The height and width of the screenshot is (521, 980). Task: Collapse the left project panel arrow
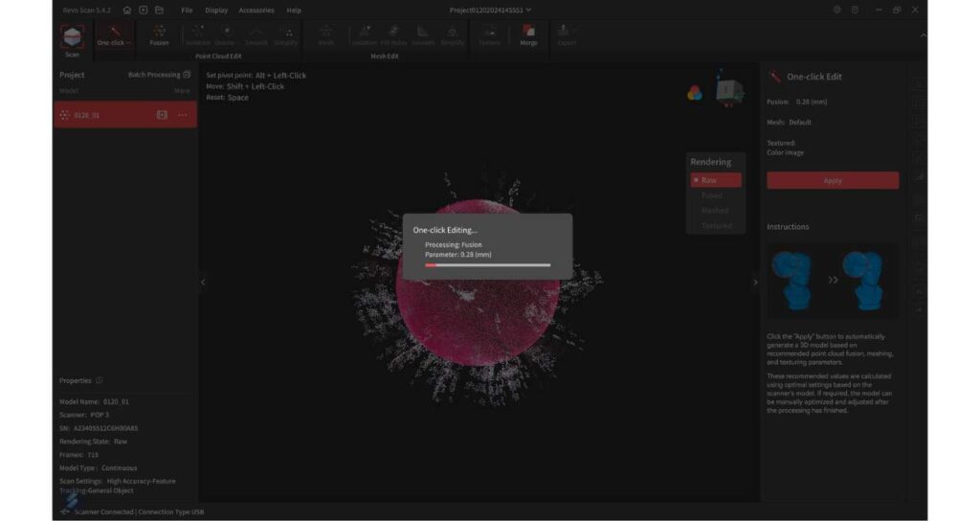[203, 282]
